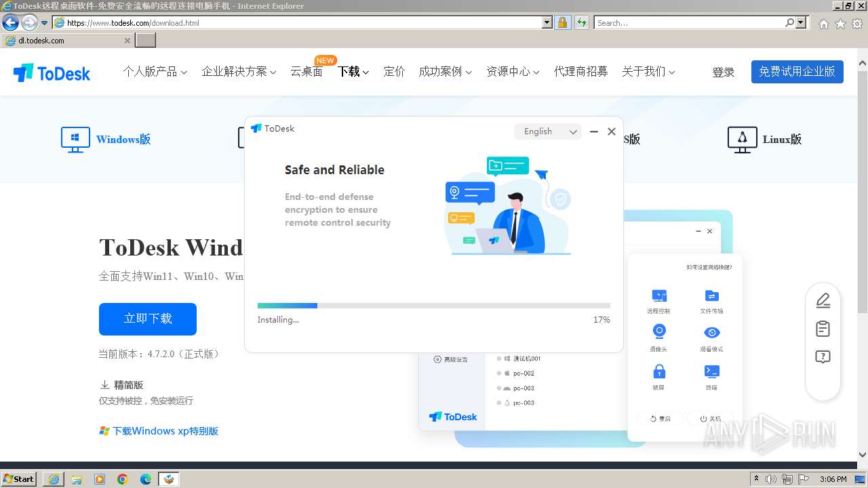Screen dimensions: 868x488
Task: Click the ToDesk website logo
Action: 52,73
